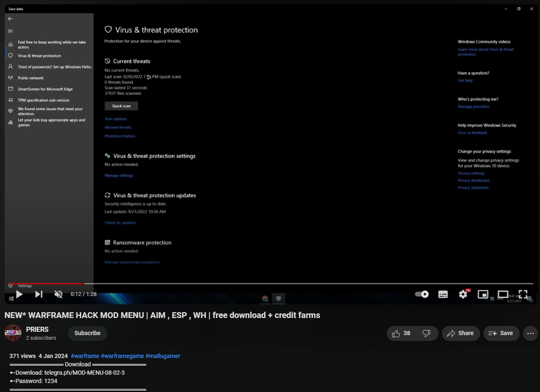Switch to theater mode

coord(503,294)
